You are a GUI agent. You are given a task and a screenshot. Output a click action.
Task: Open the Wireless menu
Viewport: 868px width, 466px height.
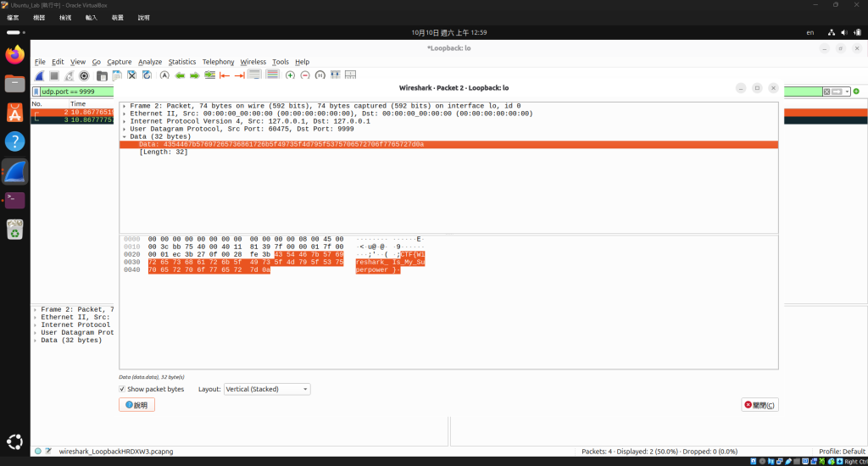click(253, 62)
